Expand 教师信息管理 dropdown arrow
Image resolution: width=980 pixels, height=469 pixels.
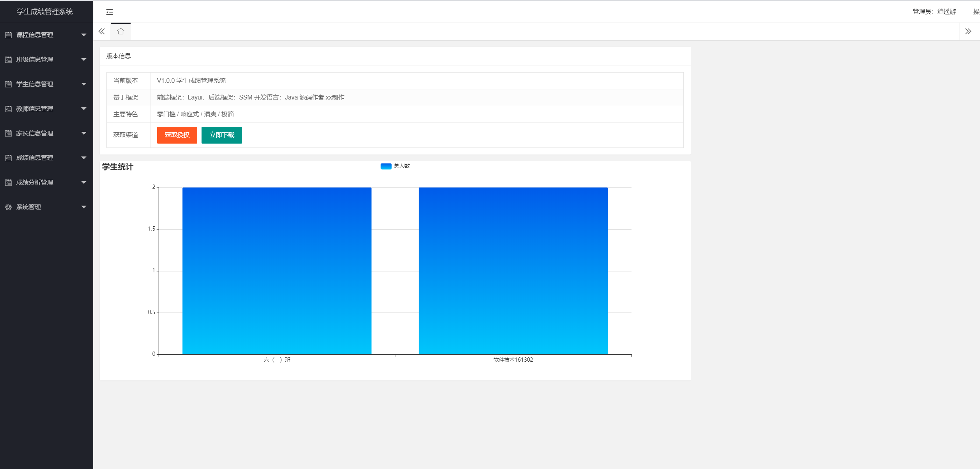point(83,109)
